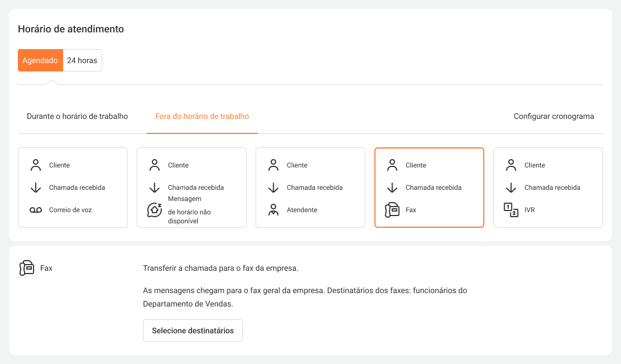Switch to 24 horas mode
The height and width of the screenshot is (364, 621).
tap(82, 60)
